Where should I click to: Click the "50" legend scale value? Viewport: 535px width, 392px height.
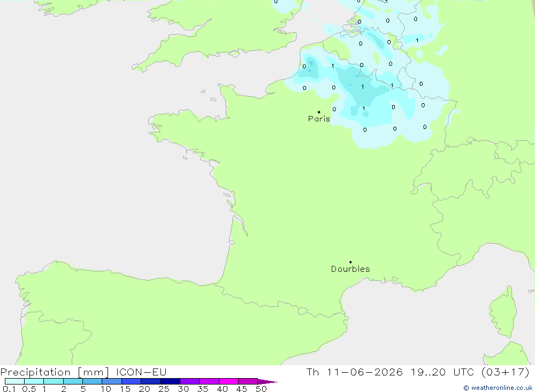click(262, 389)
